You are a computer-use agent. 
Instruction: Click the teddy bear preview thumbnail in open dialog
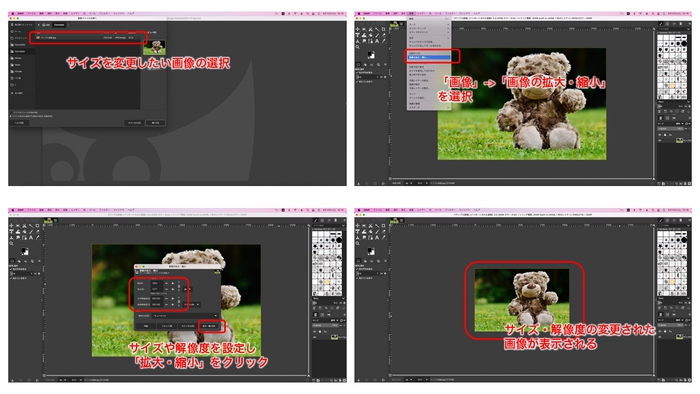pos(154,47)
